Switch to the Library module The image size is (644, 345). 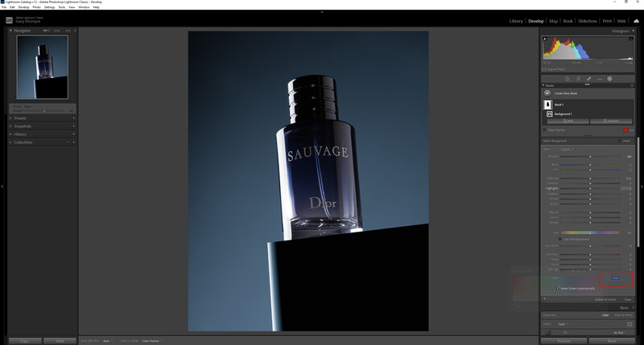516,21
